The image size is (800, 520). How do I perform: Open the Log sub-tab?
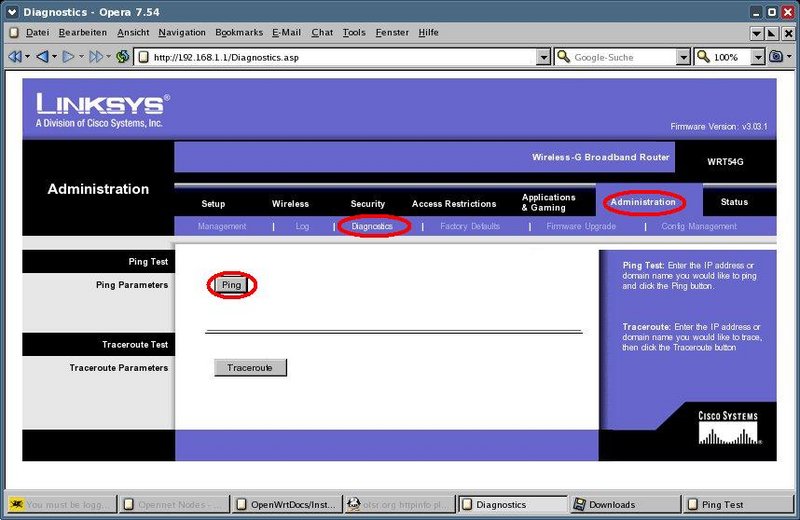pos(302,226)
